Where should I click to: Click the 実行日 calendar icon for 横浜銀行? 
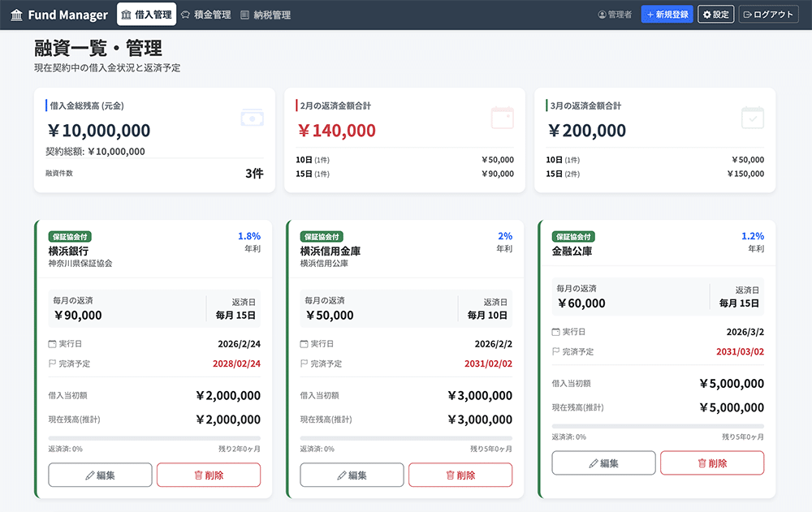click(x=53, y=344)
